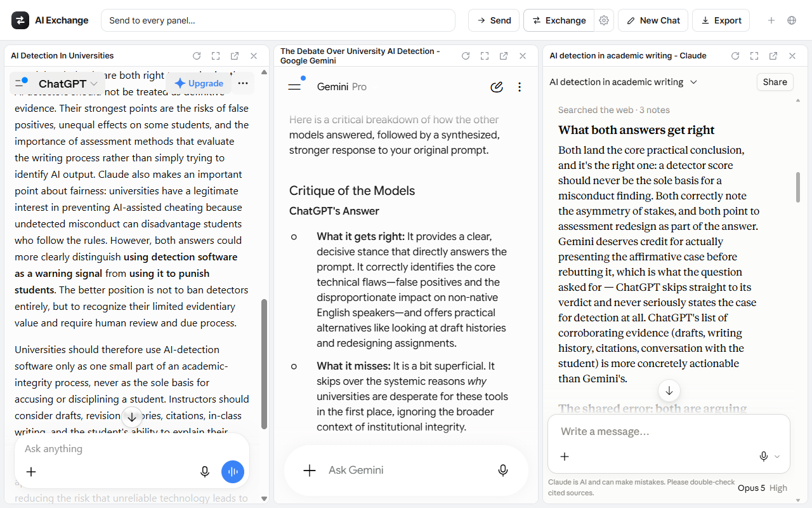The height and width of the screenshot is (508, 812).
Task: Maximize the Claude panel
Action: point(754,56)
